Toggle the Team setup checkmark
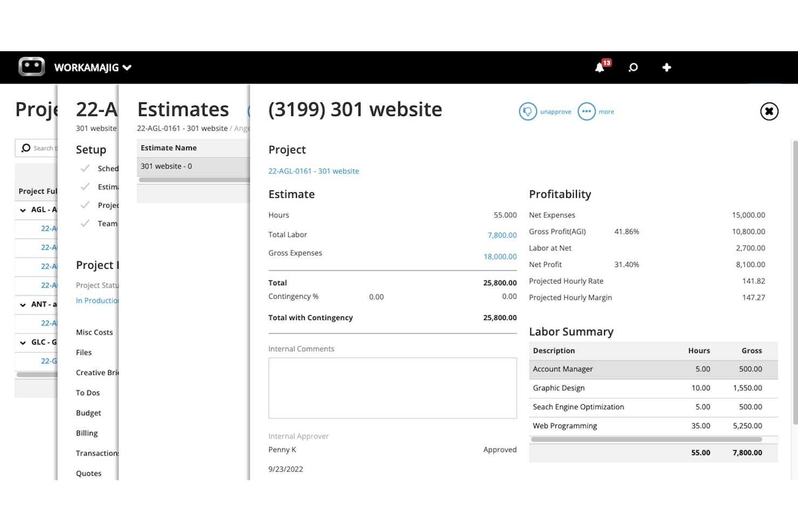The image size is (798, 532). coord(85,223)
